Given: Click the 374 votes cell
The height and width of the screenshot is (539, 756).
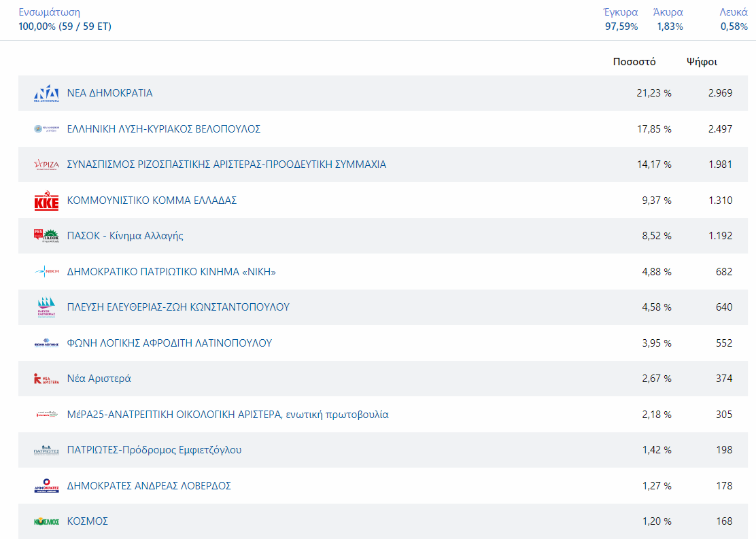Looking at the screenshot, I should coord(724,379).
